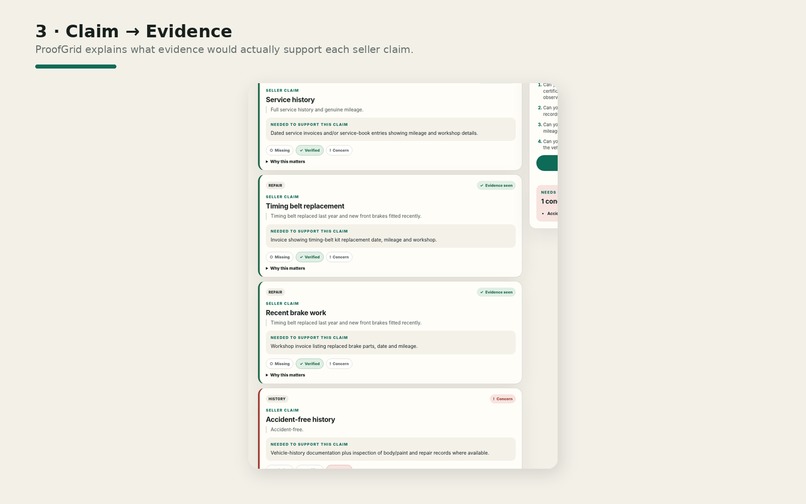Viewport: 806px width, 504px height.
Task: Mark Timing belt replacement claim as Missing
Action: (280, 257)
